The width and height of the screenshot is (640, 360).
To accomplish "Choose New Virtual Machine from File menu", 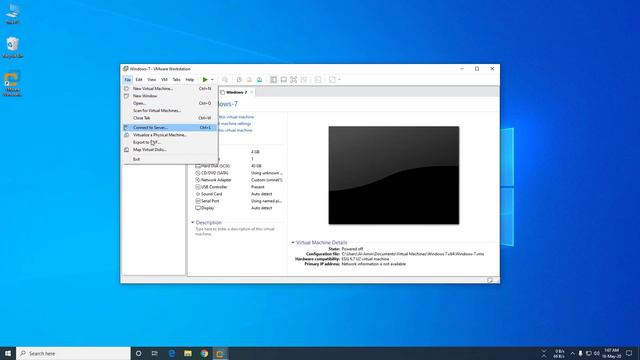I will [x=170, y=89].
